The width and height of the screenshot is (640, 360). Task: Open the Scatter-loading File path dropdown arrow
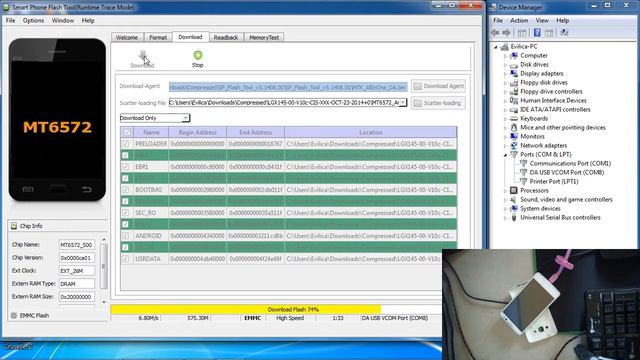pos(403,103)
